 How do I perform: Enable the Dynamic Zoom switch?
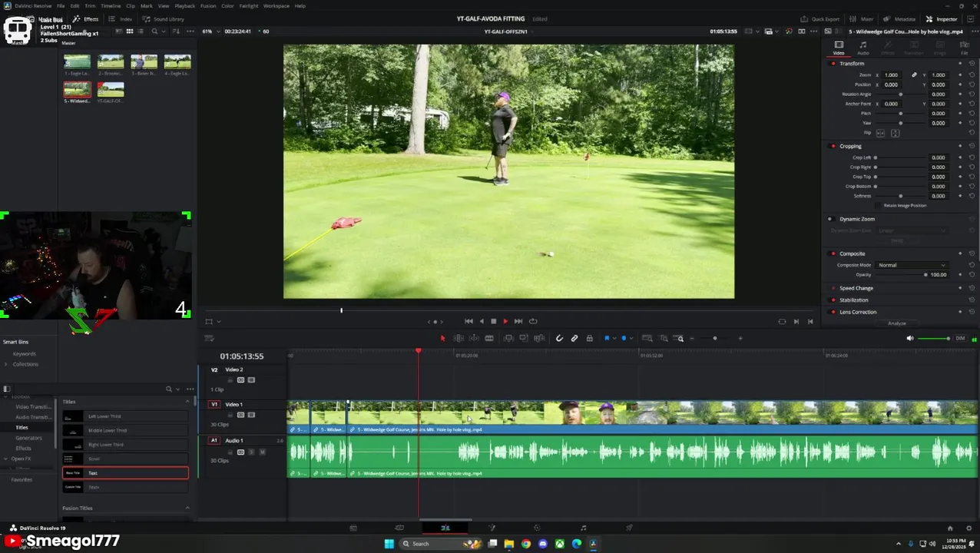830,219
